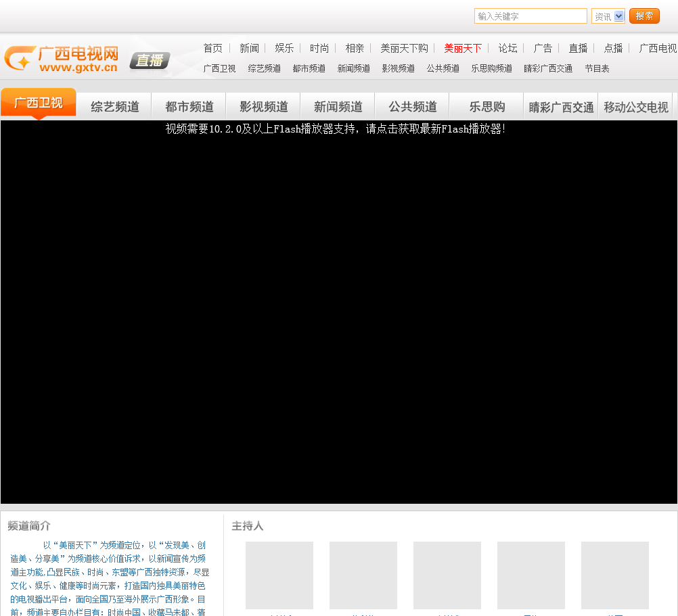Open the 节目表 schedule link

point(597,69)
